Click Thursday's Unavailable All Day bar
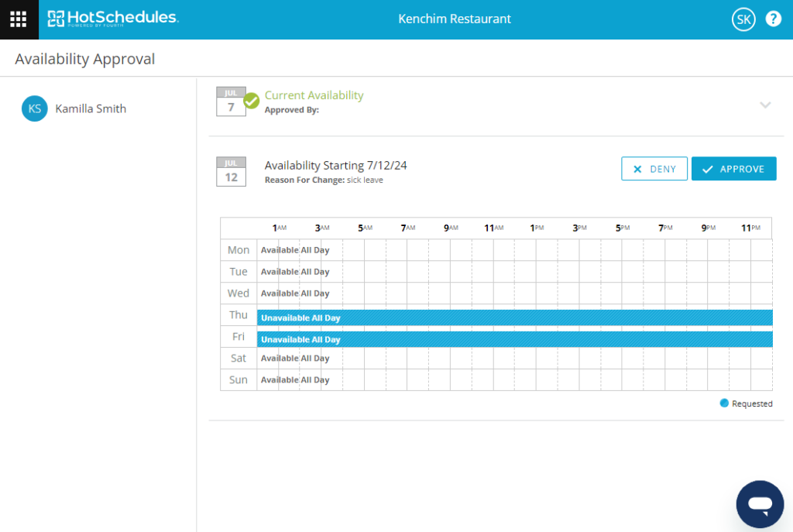Viewport: 793px width, 532px height. (x=514, y=317)
